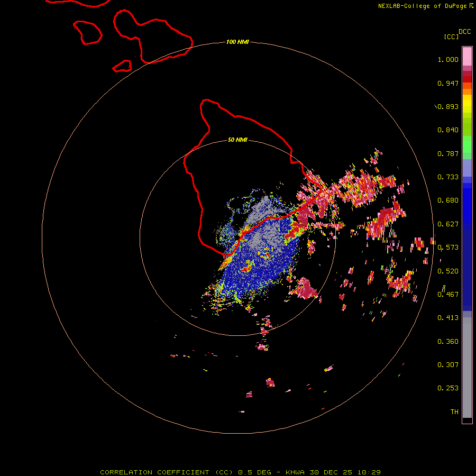Click the TH threshold label on the scale
Viewport: 476px width, 476px height.
[454, 412]
